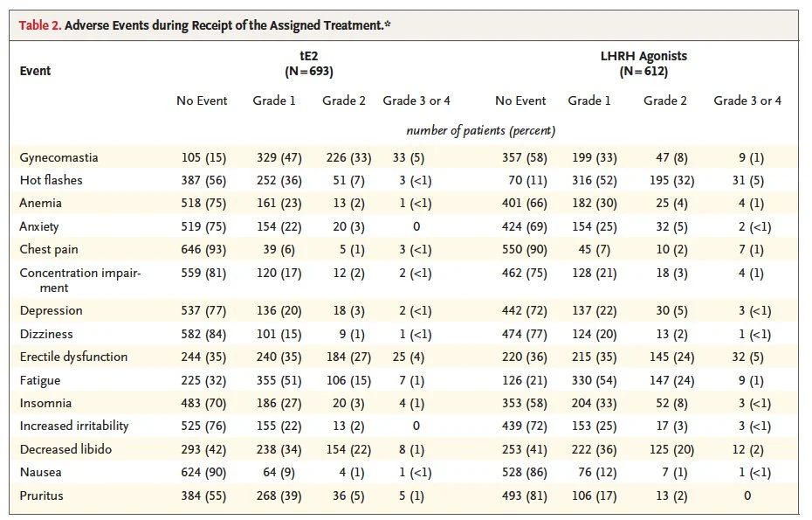Click the "number of patients (percent)" subheading
The image size is (812, 520).
(480, 131)
